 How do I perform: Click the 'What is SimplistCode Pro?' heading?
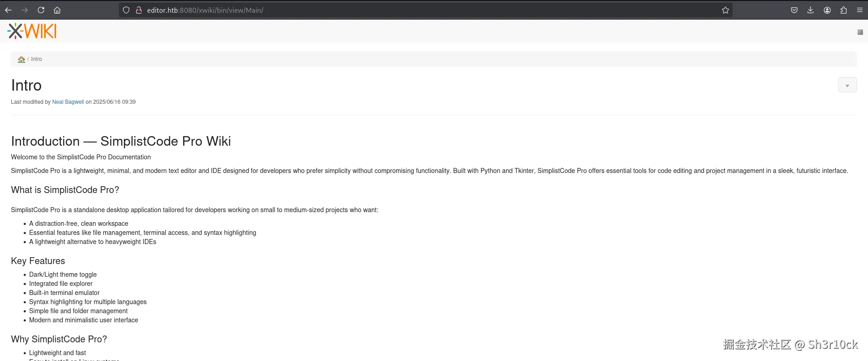[65, 190]
